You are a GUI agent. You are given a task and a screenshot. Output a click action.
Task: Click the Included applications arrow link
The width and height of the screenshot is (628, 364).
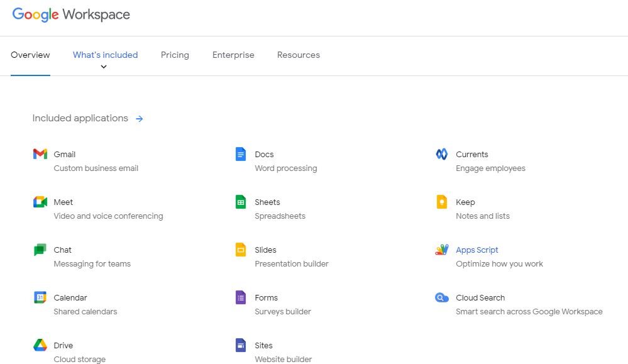140,118
